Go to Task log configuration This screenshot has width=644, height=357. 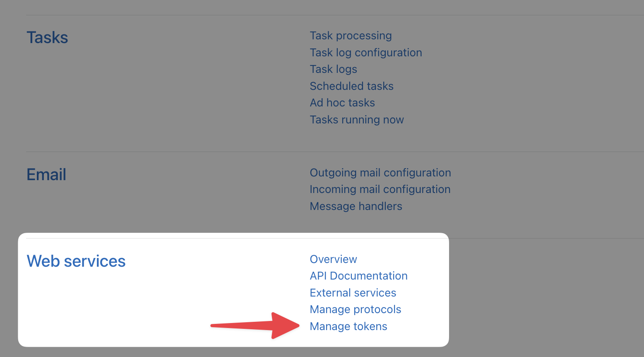(x=365, y=53)
